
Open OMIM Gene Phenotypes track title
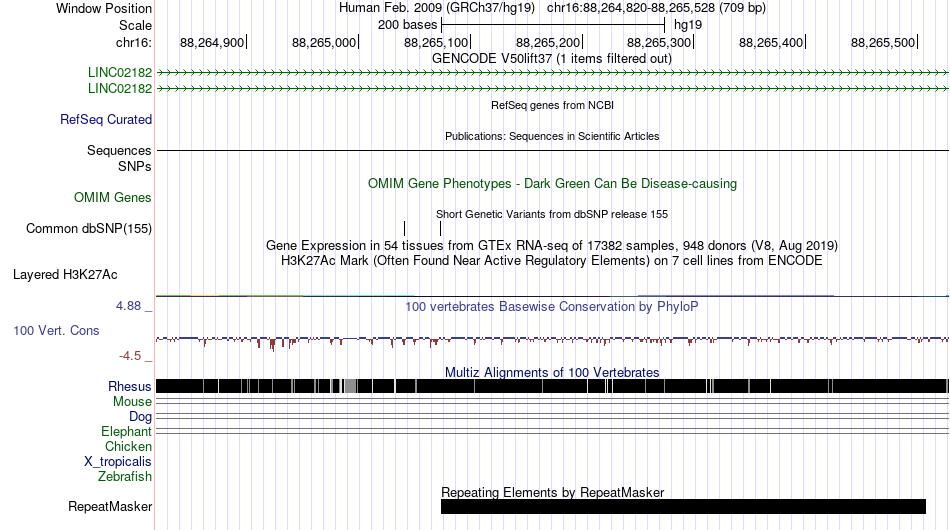point(553,184)
